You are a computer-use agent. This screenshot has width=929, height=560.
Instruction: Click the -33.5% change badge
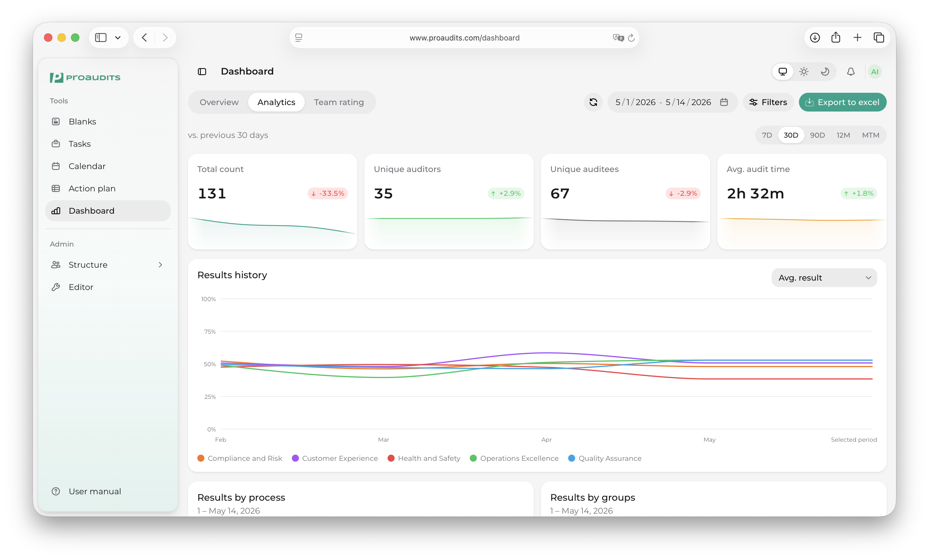(x=328, y=193)
